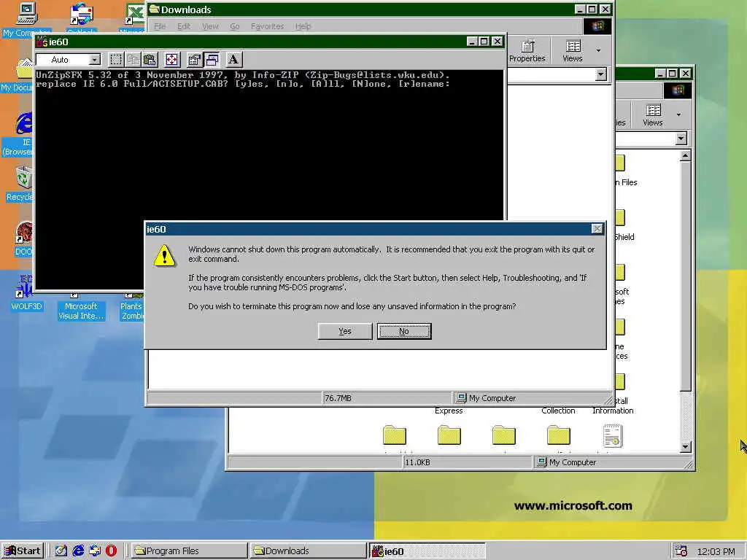
Task: Open the Start menu
Action: [23, 551]
